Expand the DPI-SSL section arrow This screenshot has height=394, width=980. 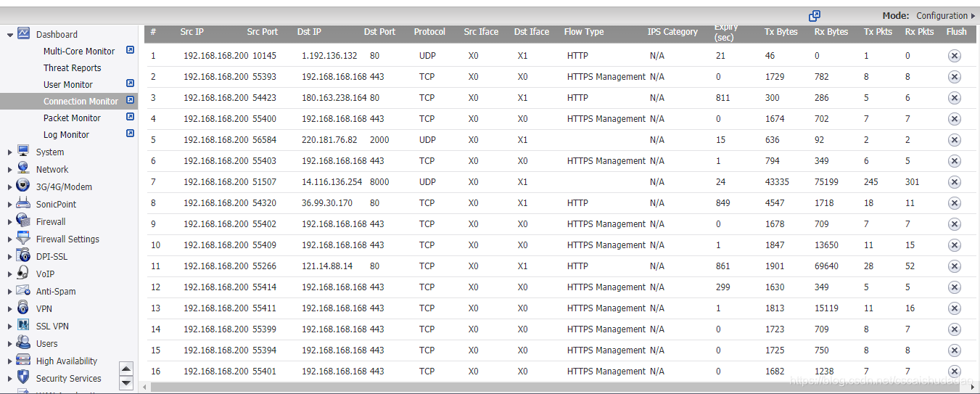[x=10, y=257]
